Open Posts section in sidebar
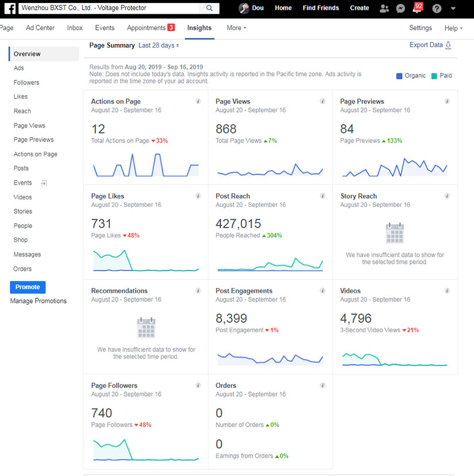Screen dimensions: 474x476 coord(21,168)
